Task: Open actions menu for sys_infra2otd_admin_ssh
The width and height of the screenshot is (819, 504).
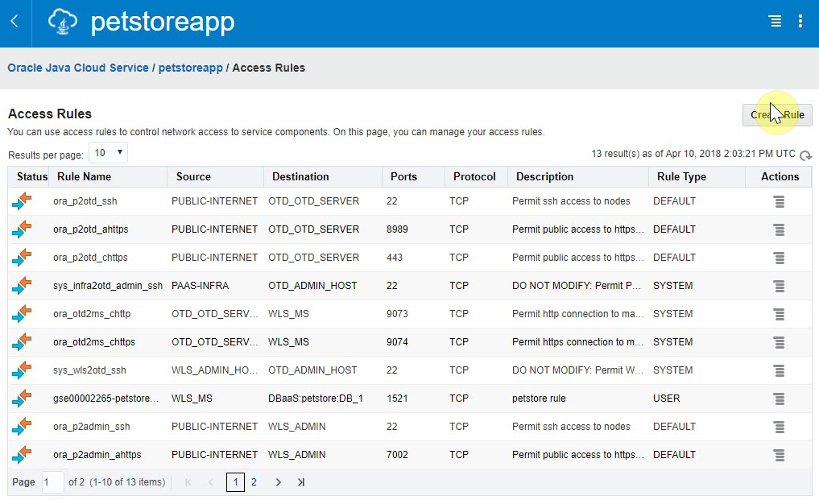Action: click(779, 286)
